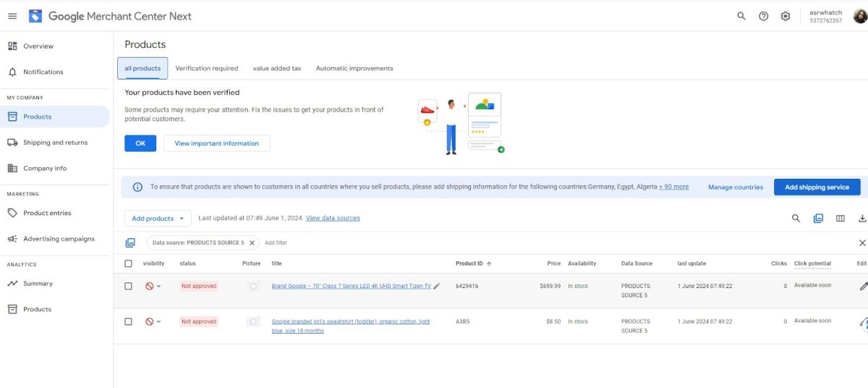
Task: Open search in the top bar
Action: coord(741,16)
